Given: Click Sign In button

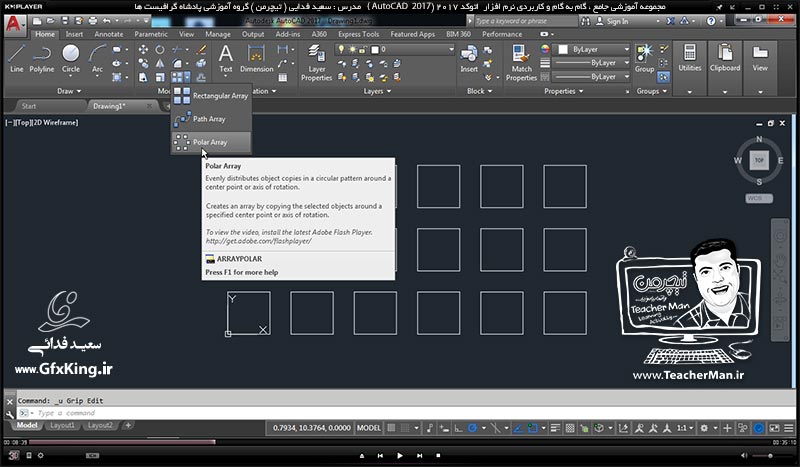Looking at the screenshot, I should point(612,21).
